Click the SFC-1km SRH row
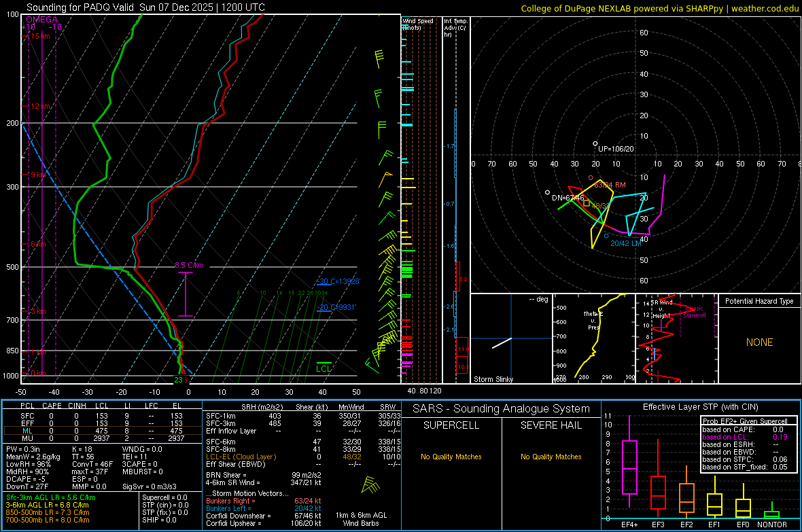Viewport: 802px width, 532px height. (x=303, y=416)
